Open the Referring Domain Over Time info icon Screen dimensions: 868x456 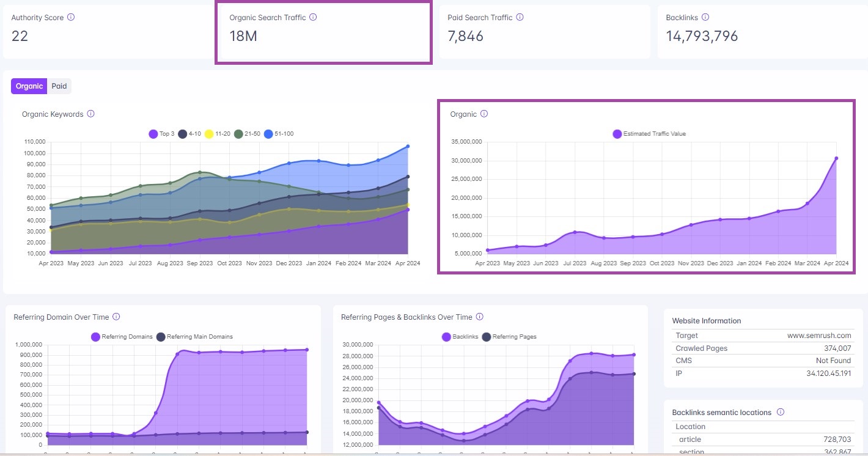point(116,317)
